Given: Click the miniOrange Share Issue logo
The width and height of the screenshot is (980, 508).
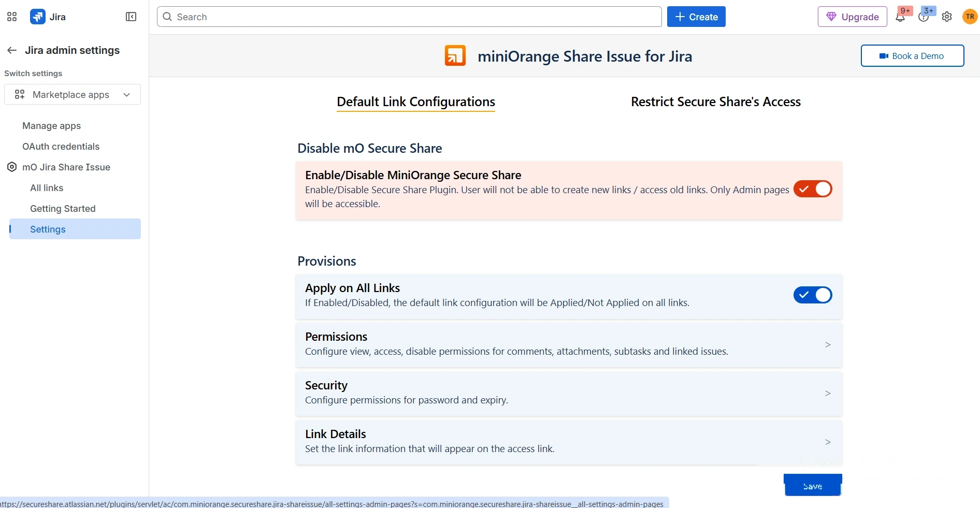Looking at the screenshot, I should (455, 55).
